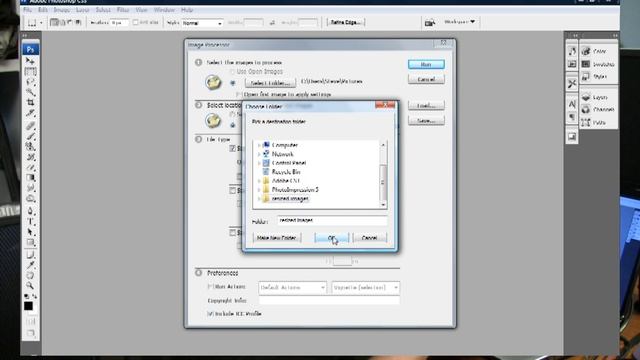Open the Default Actions dropdown
This screenshot has width=640, height=360.
292,287
